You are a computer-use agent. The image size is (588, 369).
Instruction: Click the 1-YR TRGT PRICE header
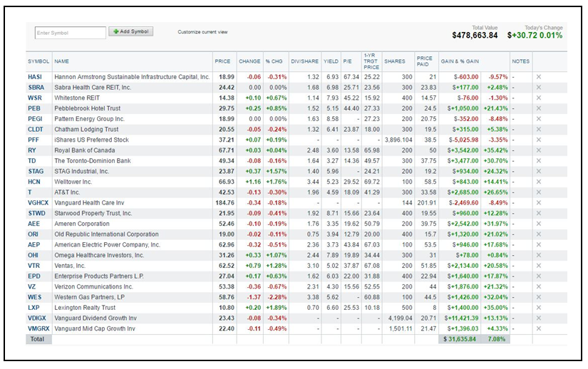[x=371, y=61]
